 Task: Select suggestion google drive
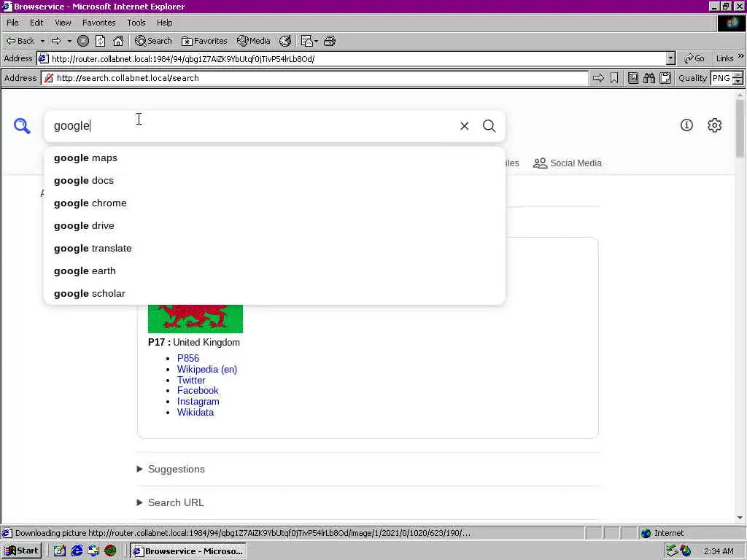click(274, 226)
